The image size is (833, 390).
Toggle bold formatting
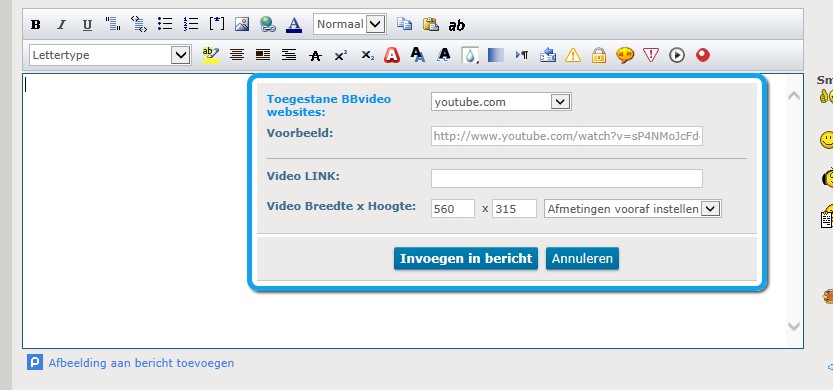[x=36, y=24]
